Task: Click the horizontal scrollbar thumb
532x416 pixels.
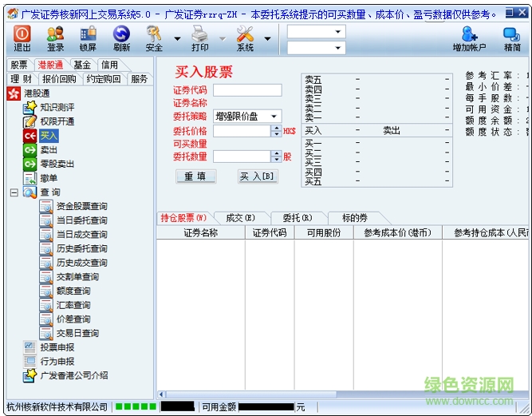Action: [251, 394]
